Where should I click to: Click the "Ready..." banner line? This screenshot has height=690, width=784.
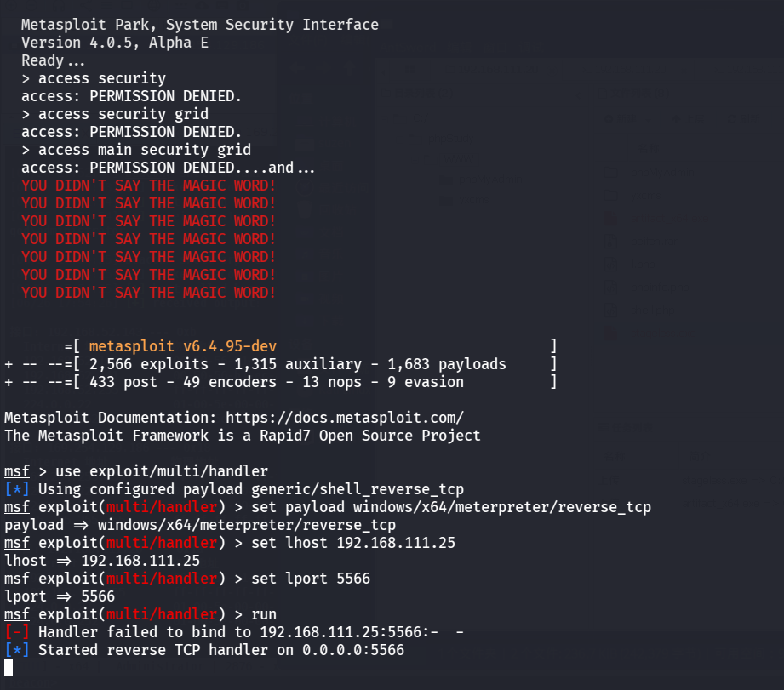click(x=53, y=60)
